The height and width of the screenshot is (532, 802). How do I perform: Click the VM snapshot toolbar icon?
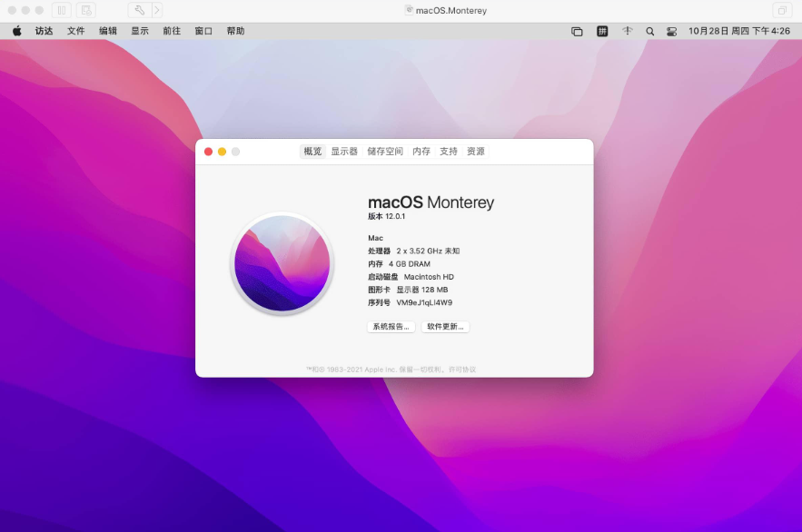[x=86, y=10]
